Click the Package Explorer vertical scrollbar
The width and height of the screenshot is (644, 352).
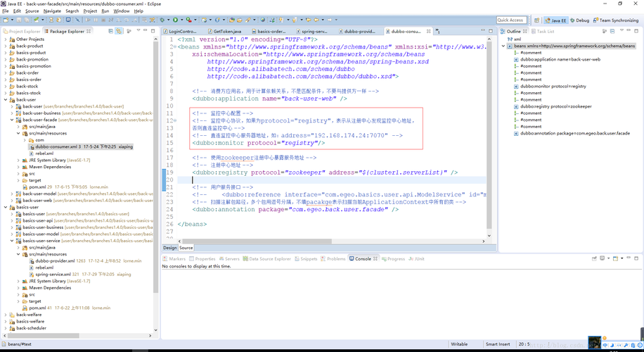coord(155,167)
